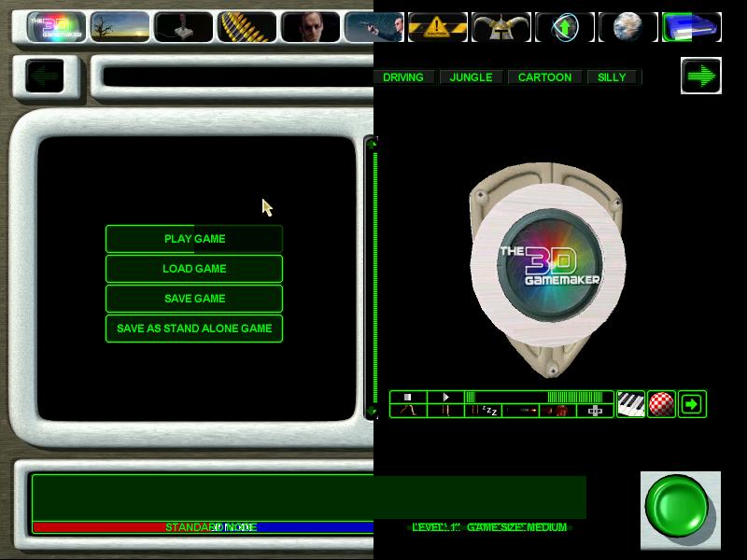
Task: Click the green right arrow next to SILLY
Action: (701, 76)
